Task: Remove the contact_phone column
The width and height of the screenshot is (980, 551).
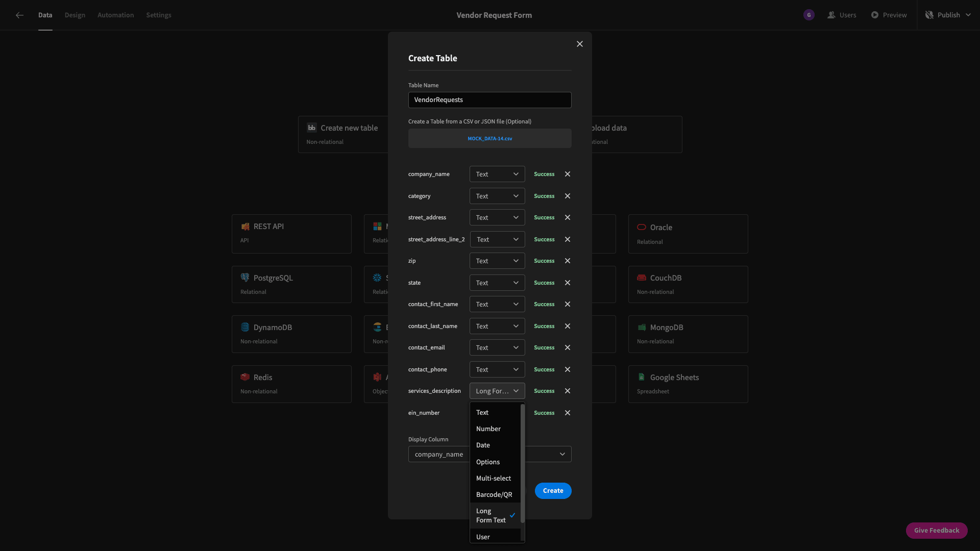Action: pos(568,369)
